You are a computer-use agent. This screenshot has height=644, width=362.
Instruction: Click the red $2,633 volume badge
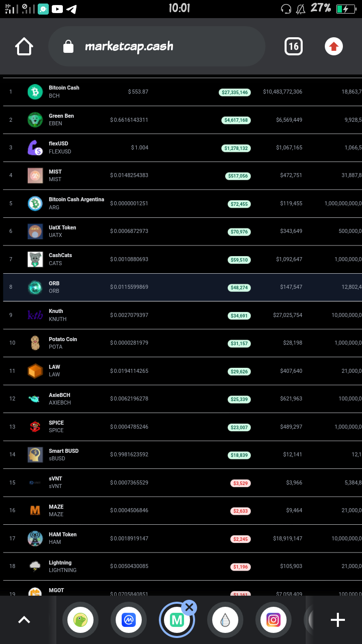240,511
